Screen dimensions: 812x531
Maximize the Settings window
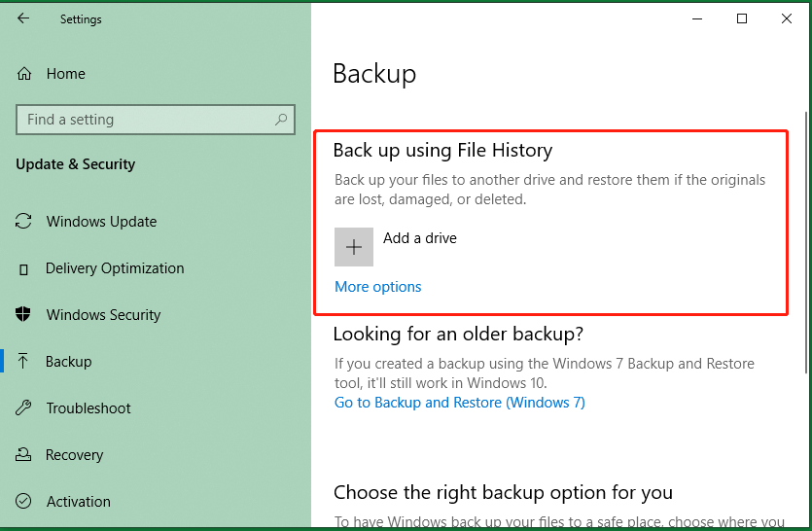pos(742,18)
